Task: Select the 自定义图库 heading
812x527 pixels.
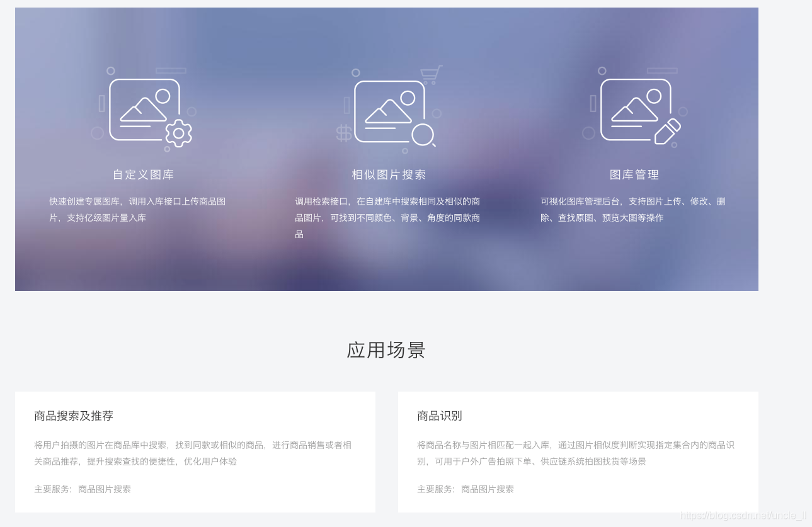Action: click(x=144, y=175)
